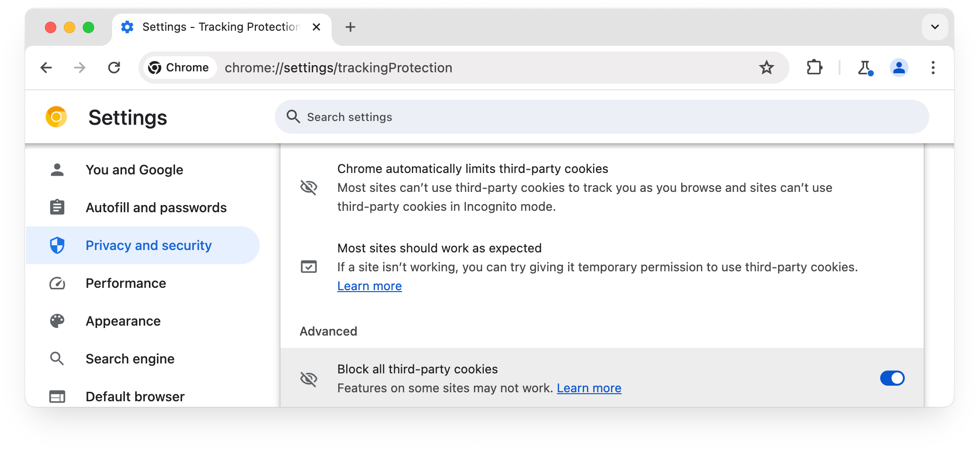Disable Block all third-party cookies
The width and height of the screenshot is (980, 449).
click(x=892, y=378)
